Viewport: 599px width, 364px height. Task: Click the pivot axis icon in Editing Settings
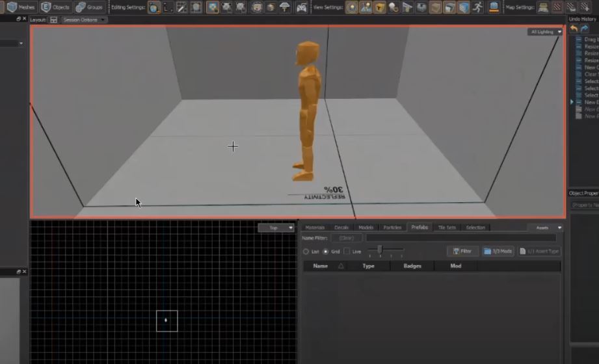(x=167, y=7)
